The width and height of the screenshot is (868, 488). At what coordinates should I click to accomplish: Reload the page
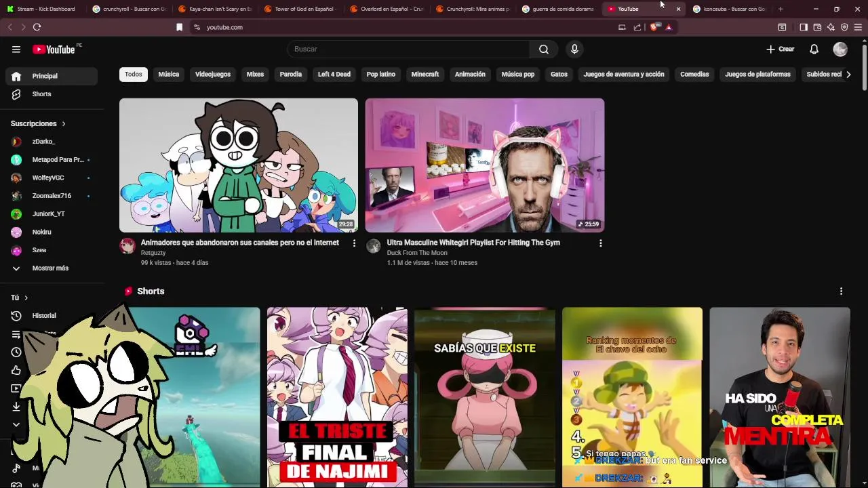[x=37, y=27]
